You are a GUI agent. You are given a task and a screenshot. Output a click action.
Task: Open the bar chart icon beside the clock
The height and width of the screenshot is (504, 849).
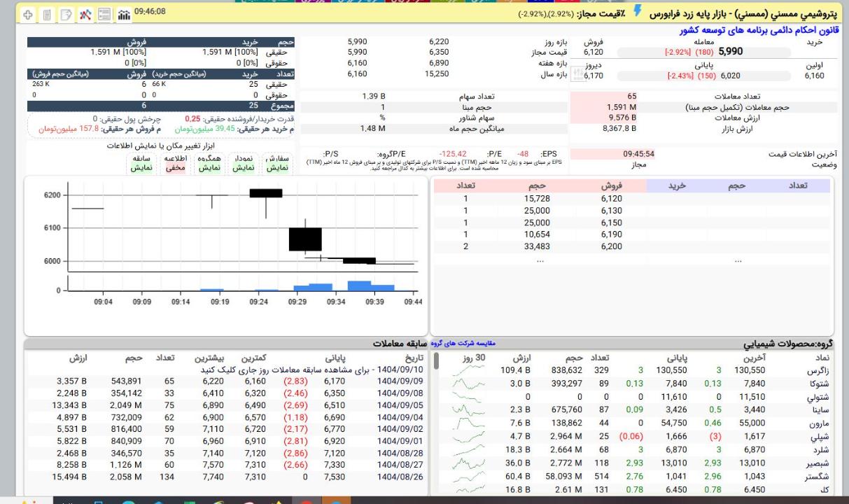124,14
